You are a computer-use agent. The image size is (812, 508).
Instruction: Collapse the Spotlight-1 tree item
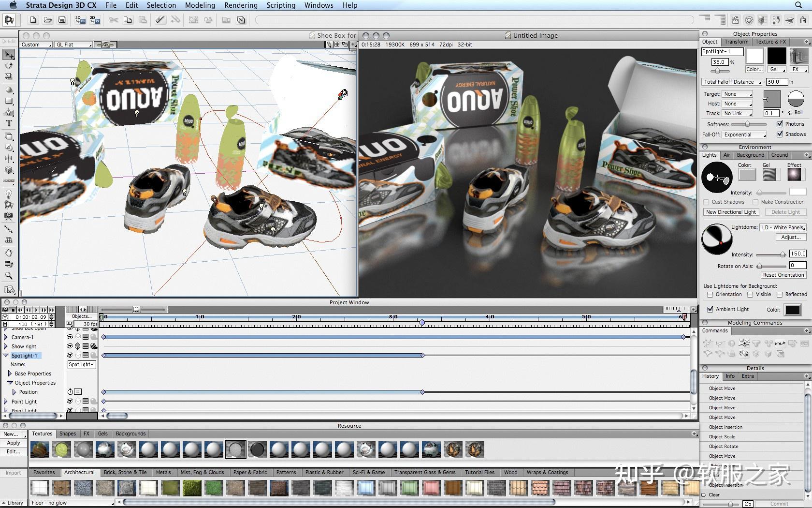[x=6, y=356]
